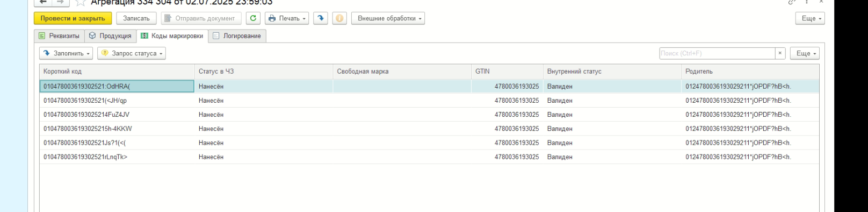Sort by Статус в ЧЗ column header
868x212 pixels.
tap(264, 71)
